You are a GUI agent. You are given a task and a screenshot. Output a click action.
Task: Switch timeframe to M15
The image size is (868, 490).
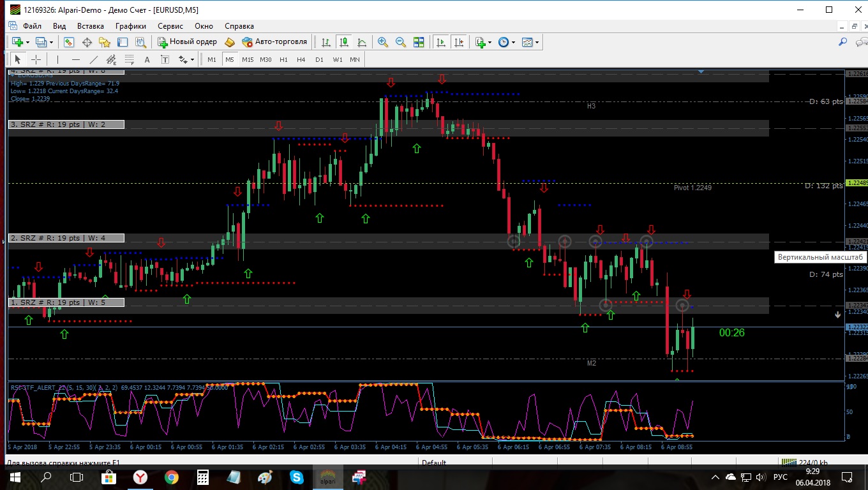coord(248,59)
